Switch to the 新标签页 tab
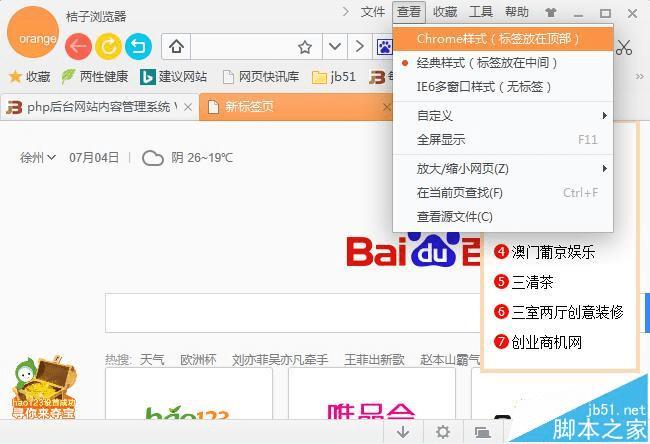 click(x=295, y=107)
